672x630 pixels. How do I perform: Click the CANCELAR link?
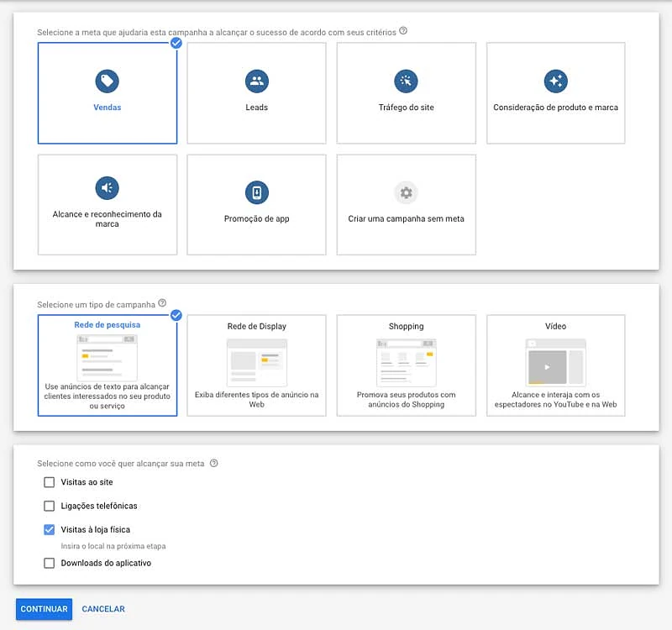(103, 609)
